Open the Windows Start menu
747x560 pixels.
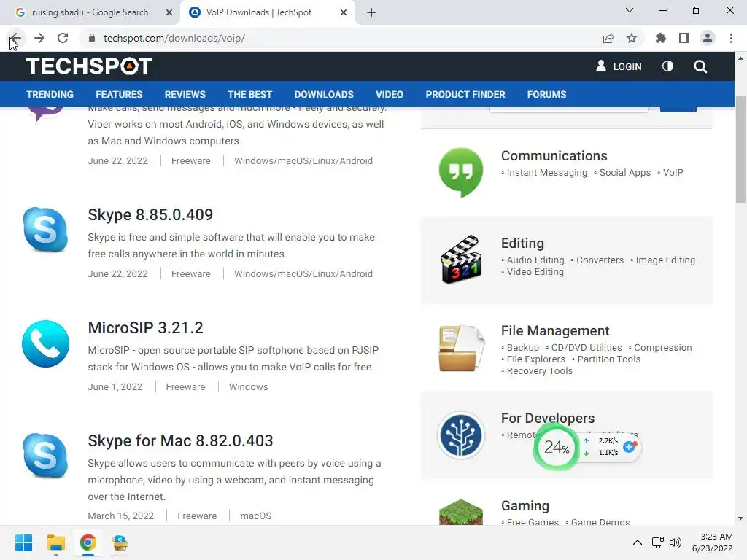pyautogui.click(x=24, y=542)
